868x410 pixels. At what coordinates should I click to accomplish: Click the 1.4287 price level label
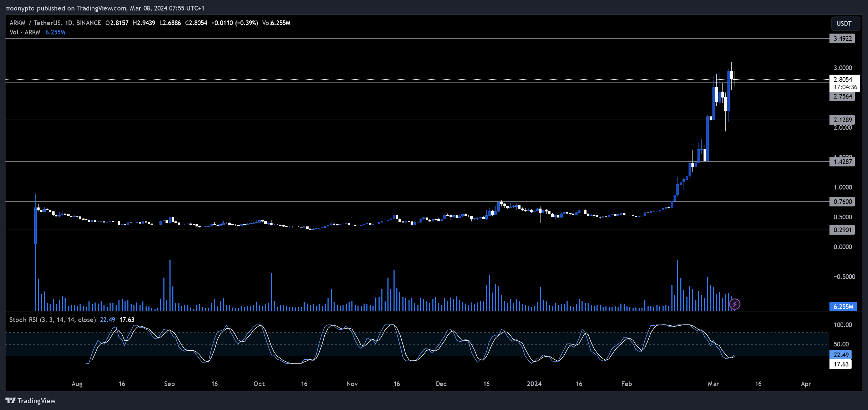842,162
